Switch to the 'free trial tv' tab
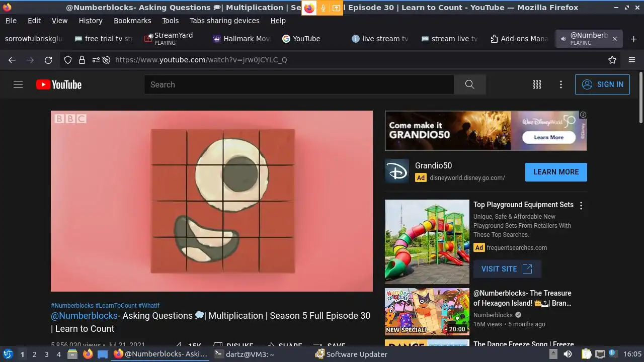This screenshot has height=362, width=644. tap(104, 39)
